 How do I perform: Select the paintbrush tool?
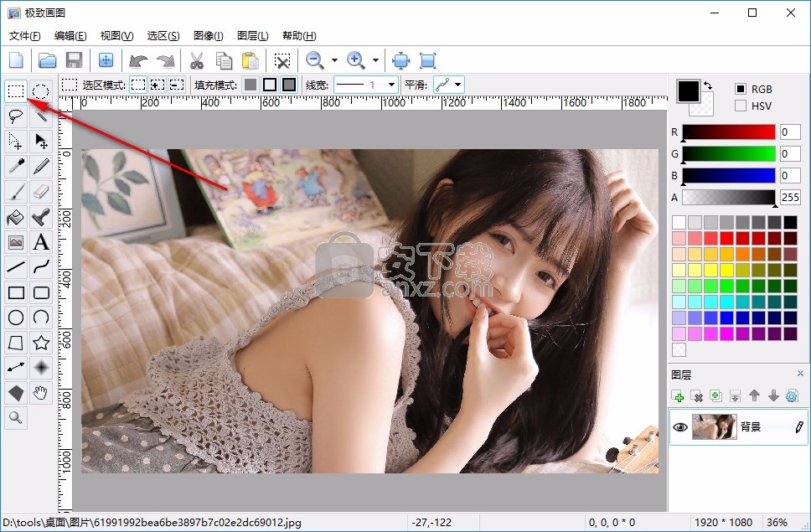pos(16,191)
